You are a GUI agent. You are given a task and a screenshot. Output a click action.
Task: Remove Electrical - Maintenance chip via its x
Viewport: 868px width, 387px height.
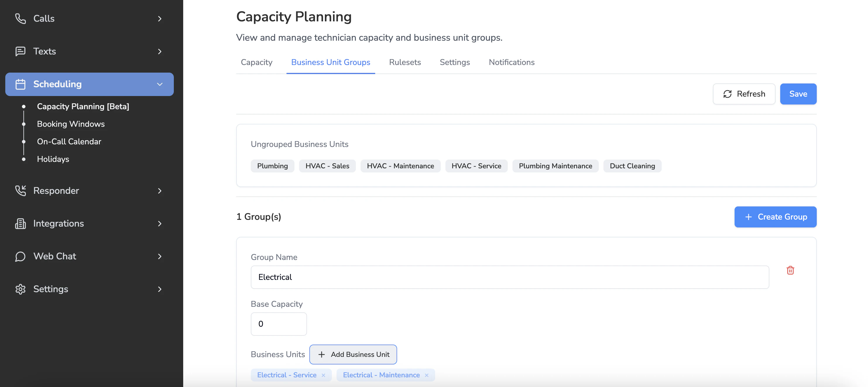point(427,375)
